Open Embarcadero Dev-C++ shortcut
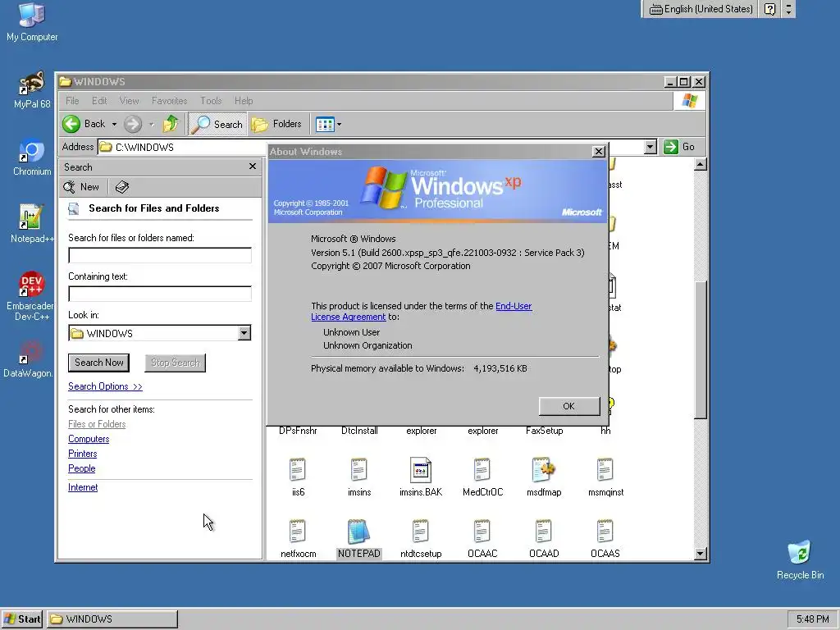The image size is (840, 630). pos(30,296)
